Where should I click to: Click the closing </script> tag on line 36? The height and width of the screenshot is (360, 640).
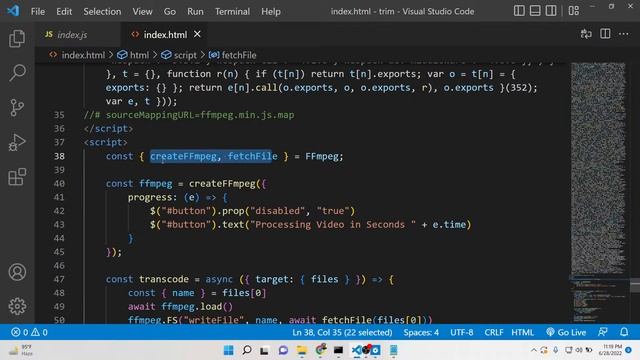coord(108,129)
